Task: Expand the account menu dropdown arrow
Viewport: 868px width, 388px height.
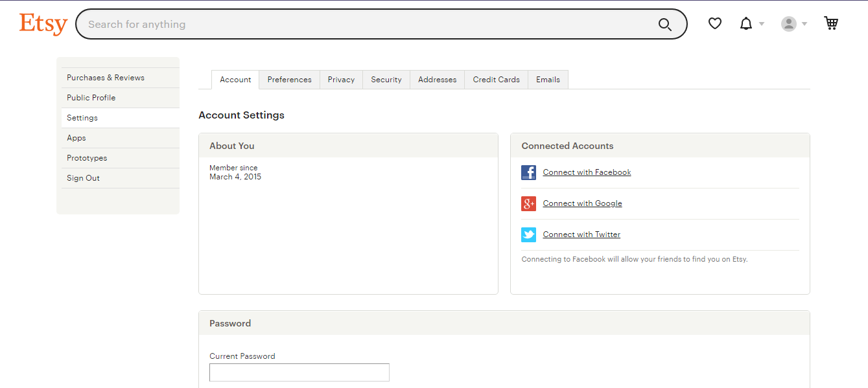Action: click(x=804, y=24)
